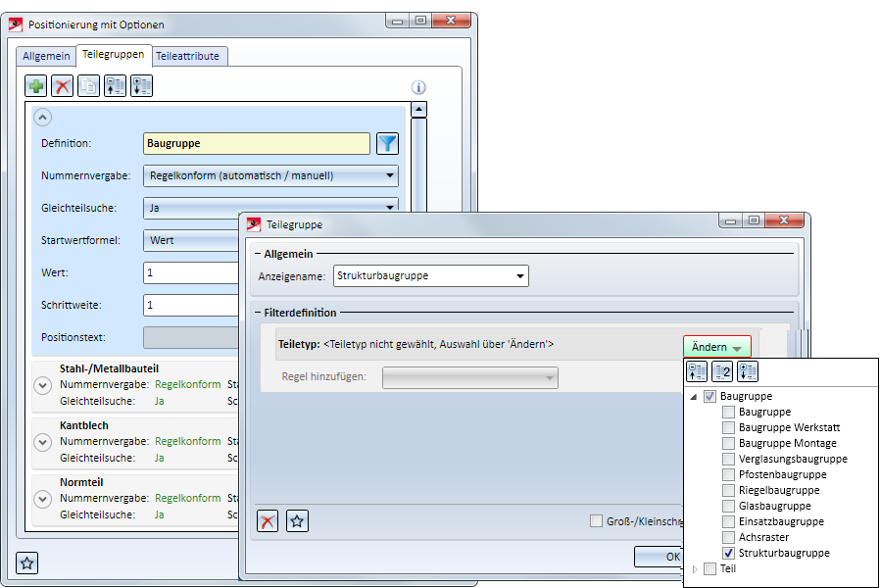The image size is (880, 588).
Task: Click the red X delete group icon
Action: point(63,86)
